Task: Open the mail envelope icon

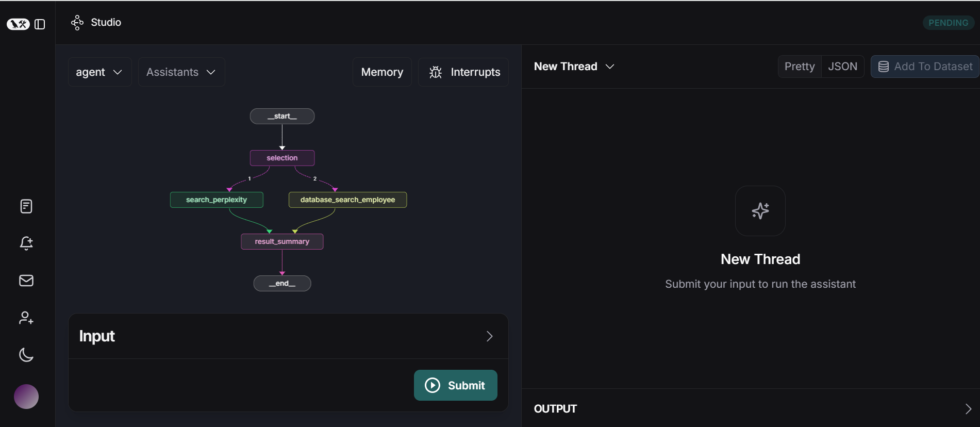Action: click(x=26, y=281)
